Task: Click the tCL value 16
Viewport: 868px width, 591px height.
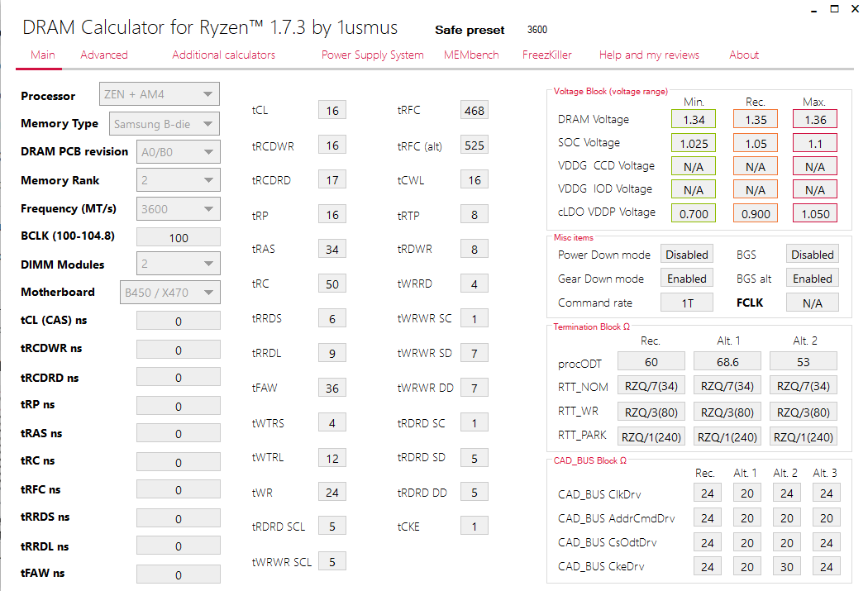Action: pyautogui.click(x=332, y=110)
